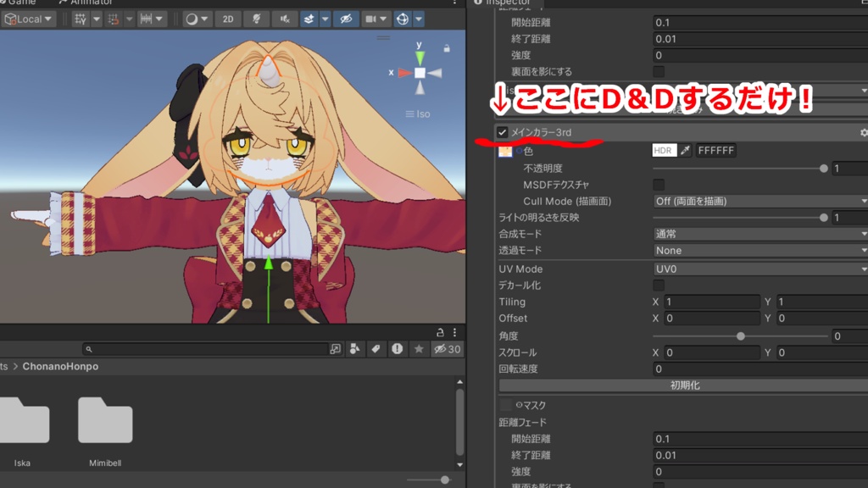868x488 pixels.
Task: Toggle 2D view mode in scene toolbar
Action: click(x=228, y=19)
